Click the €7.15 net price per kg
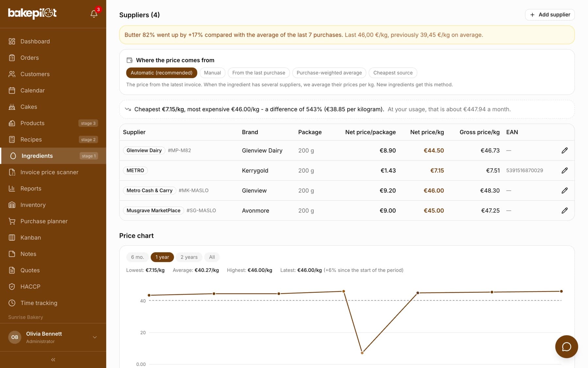Screen dimensions: 588x368 pyautogui.click(x=437, y=170)
